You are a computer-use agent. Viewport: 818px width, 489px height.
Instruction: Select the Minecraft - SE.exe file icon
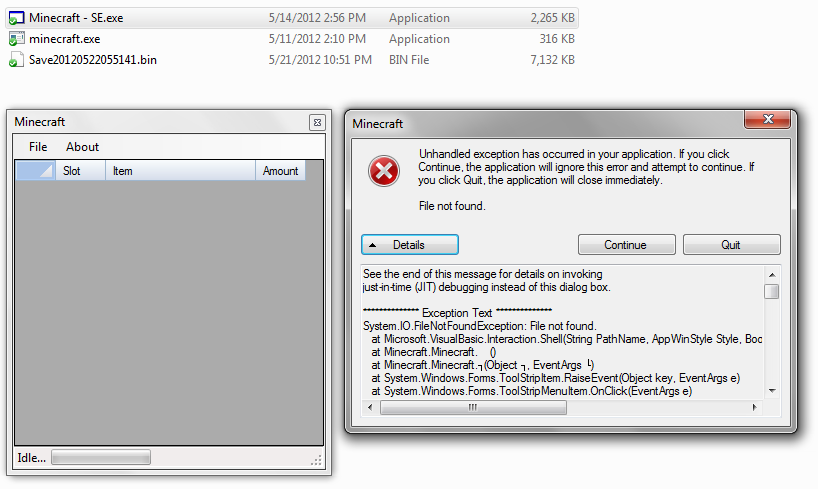tap(15, 18)
